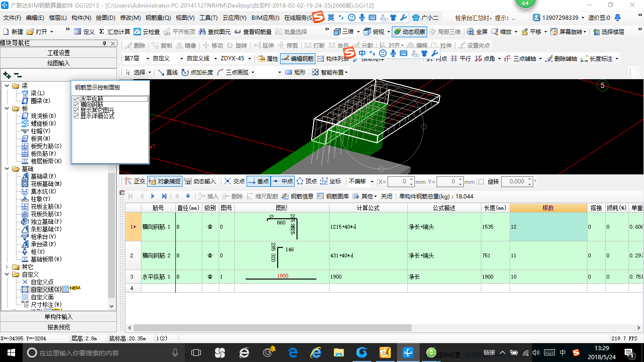Click 关闭 in rebar editor toolbar
The image size is (644, 362).
387,197
